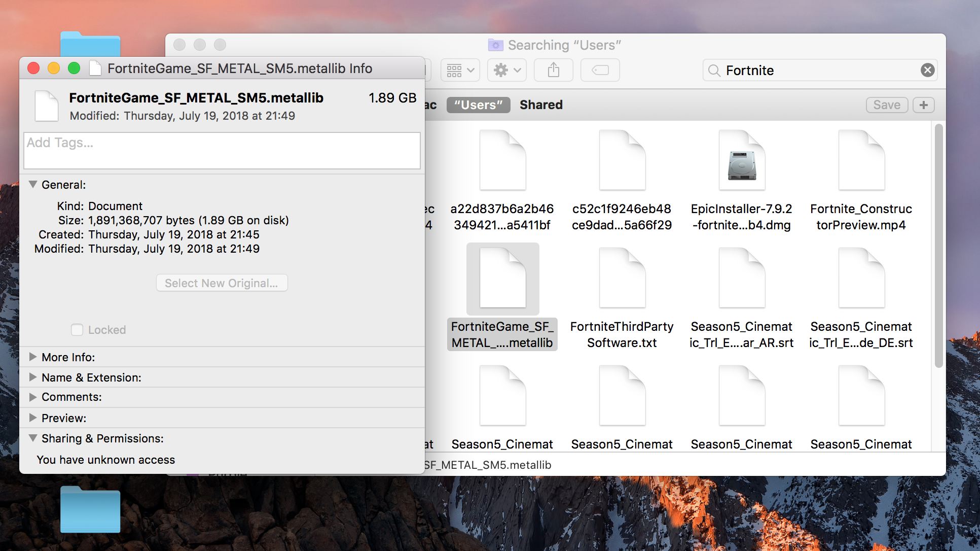980x551 pixels.
Task: Select the FortniteThirdPartySoftware.txt file
Action: tap(622, 278)
